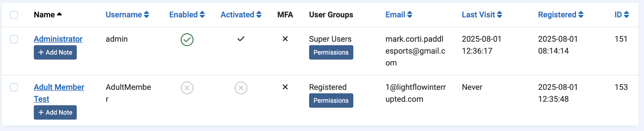
Task: Click Administrator's MFA cross icon
Action: (x=285, y=39)
